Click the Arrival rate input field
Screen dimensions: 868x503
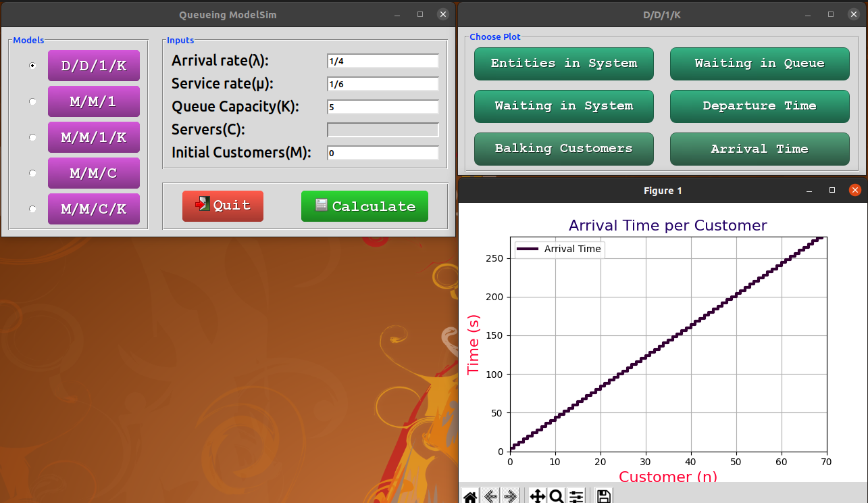point(383,61)
